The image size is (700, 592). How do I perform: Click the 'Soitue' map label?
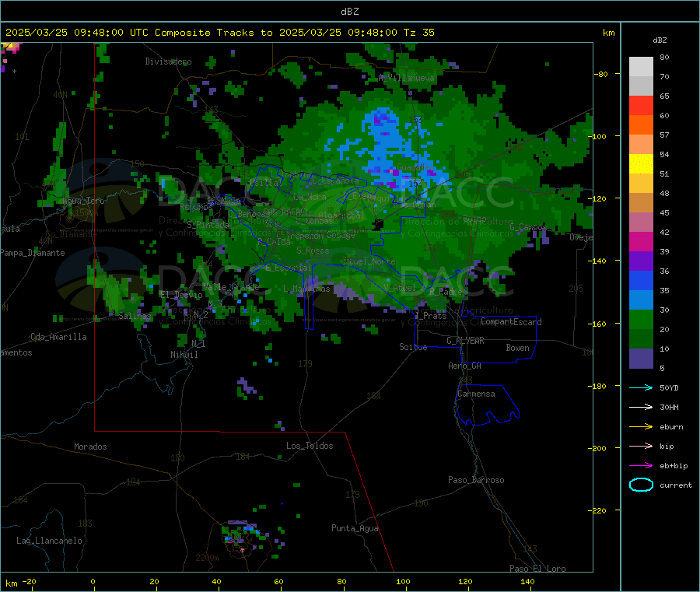(x=413, y=347)
